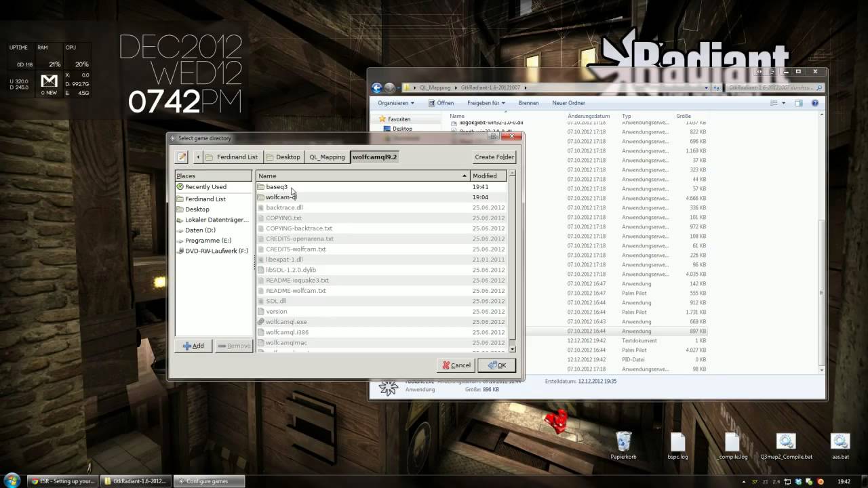
Task: Toggle the type-a-file-name pencil button
Action: click(182, 157)
